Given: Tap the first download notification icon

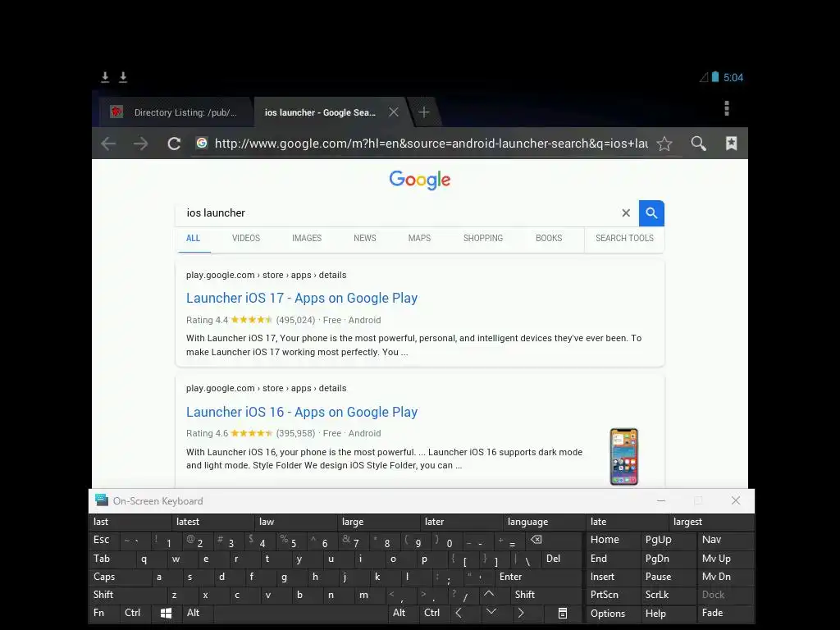Looking at the screenshot, I should click(x=105, y=78).
